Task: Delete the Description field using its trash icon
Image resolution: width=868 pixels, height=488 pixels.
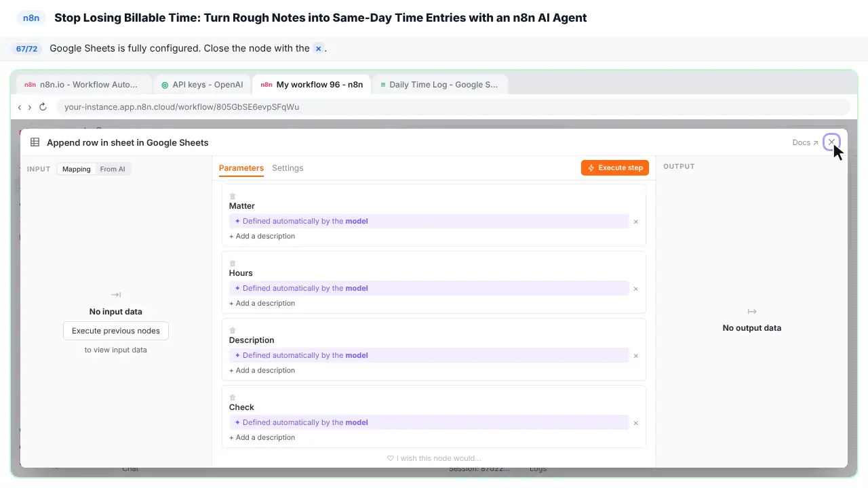Action: [x=233, y=331]
